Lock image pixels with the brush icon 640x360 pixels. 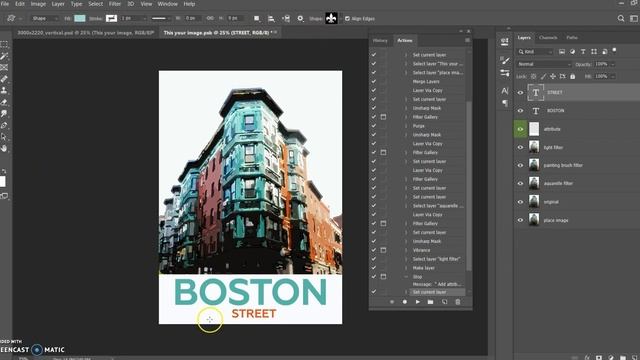543,76
